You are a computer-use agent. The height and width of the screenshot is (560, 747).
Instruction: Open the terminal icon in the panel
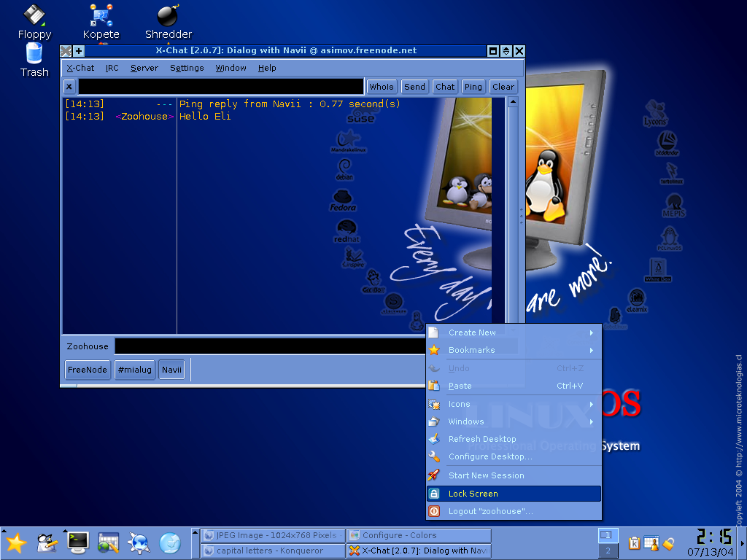77,542
